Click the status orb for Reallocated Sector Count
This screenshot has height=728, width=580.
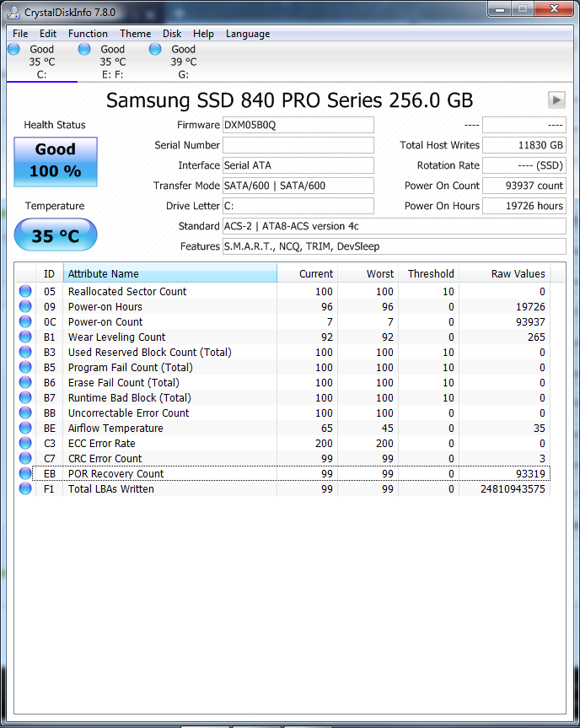(25, 291)
